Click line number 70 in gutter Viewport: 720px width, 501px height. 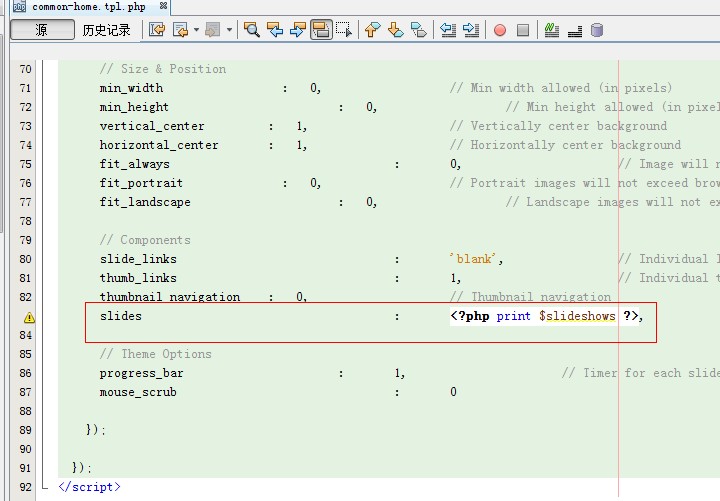click(x=26, y=69)
